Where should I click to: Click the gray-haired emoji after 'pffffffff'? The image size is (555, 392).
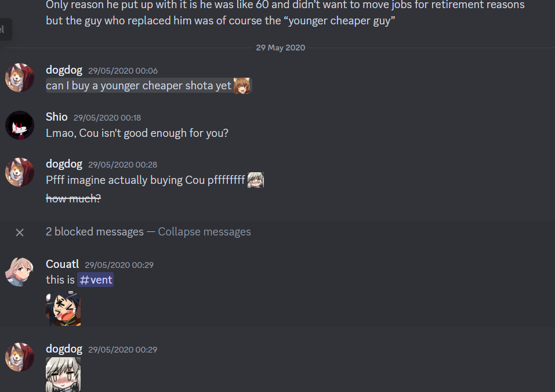click(256, 180)
